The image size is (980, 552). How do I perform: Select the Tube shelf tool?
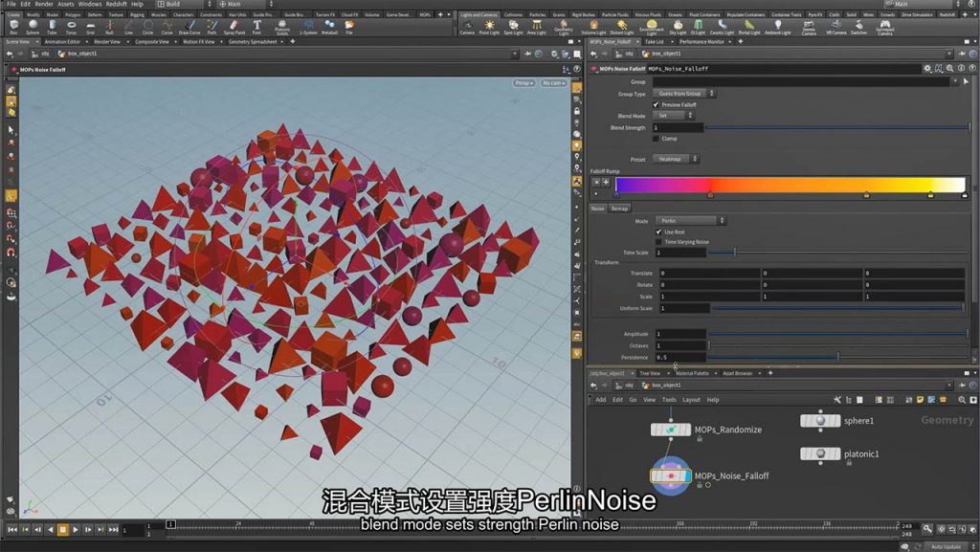(x=52, y=27)
